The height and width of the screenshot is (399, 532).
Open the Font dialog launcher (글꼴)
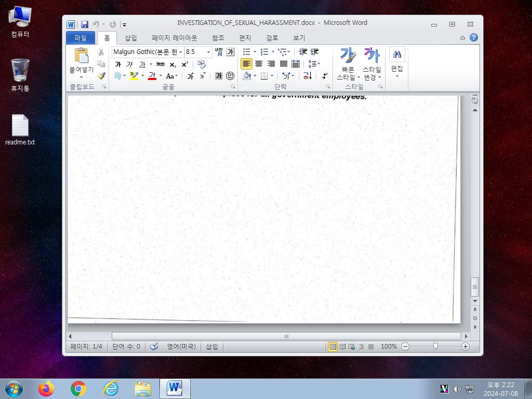coord(233,87)
